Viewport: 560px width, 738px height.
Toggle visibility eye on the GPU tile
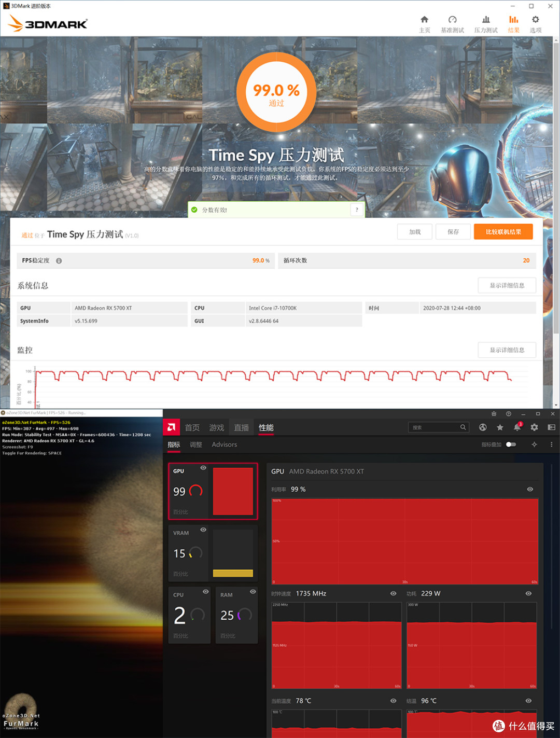pos(203,468)
